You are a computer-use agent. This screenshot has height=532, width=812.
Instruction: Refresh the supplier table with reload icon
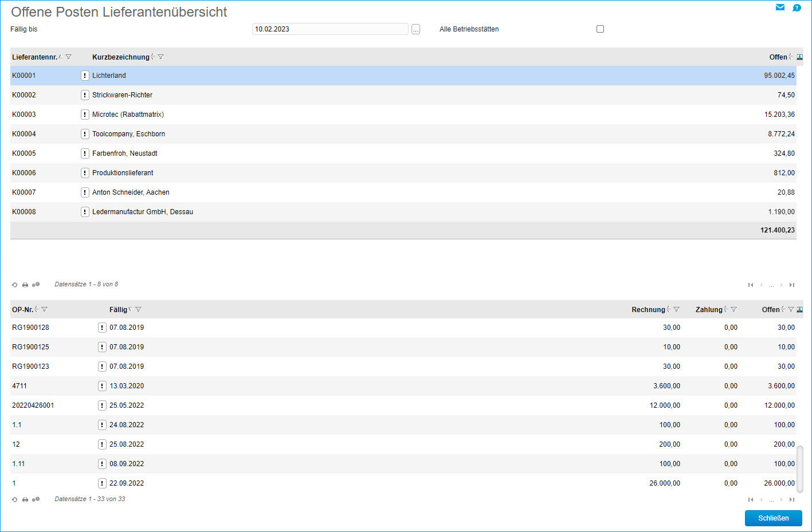(15, 285)
